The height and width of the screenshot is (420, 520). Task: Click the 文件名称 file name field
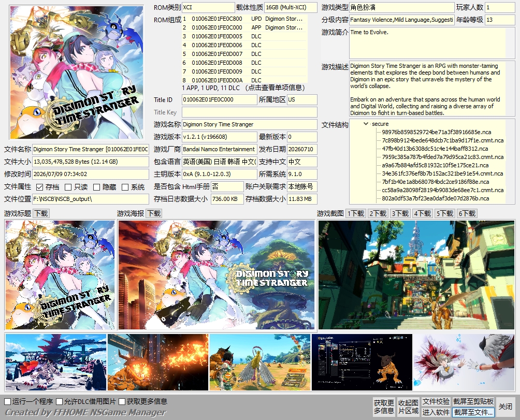pyautogui.click(x=91, y=150)
